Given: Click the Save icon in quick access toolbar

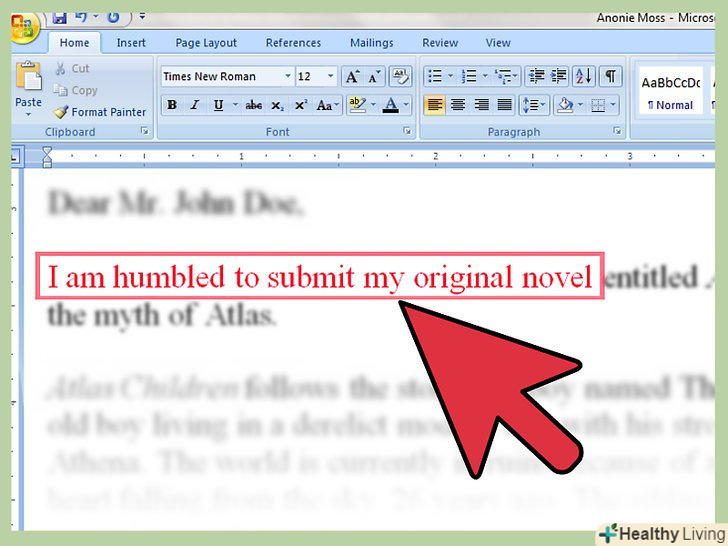Looking at the screenshot, I should pos(59,17).
